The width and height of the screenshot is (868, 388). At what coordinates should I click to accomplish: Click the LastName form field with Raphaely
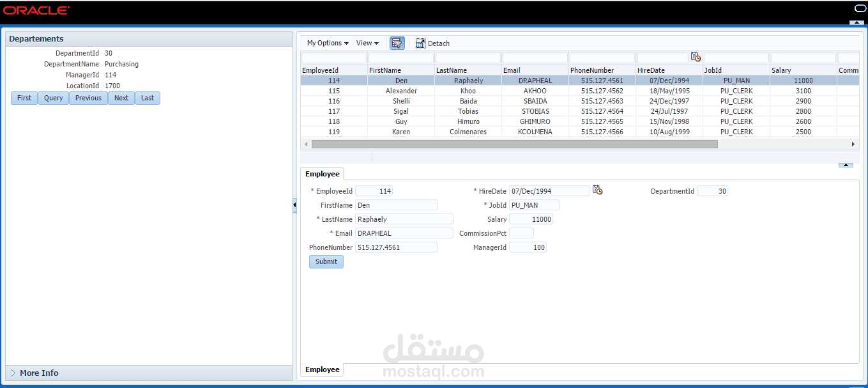[404, 219]
